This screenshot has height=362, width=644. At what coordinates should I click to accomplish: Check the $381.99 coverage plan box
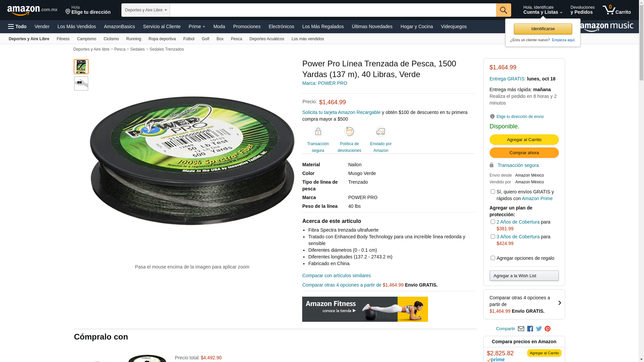click(x=493, y=222)
